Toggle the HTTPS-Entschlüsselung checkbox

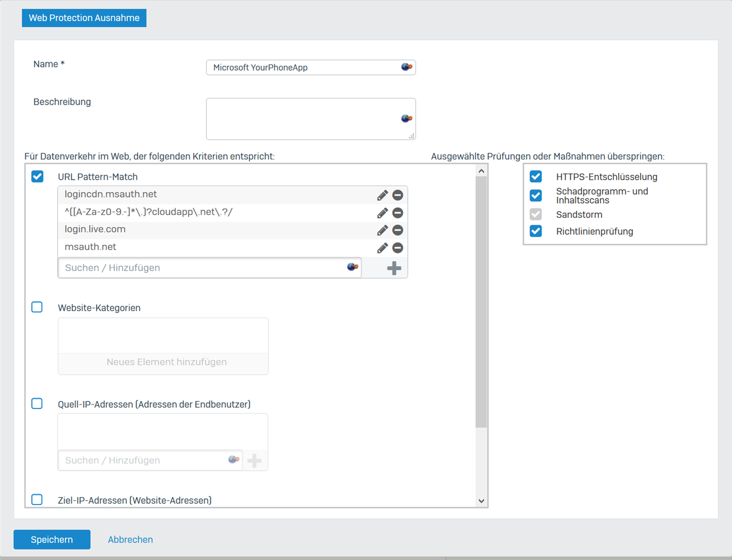536,177
